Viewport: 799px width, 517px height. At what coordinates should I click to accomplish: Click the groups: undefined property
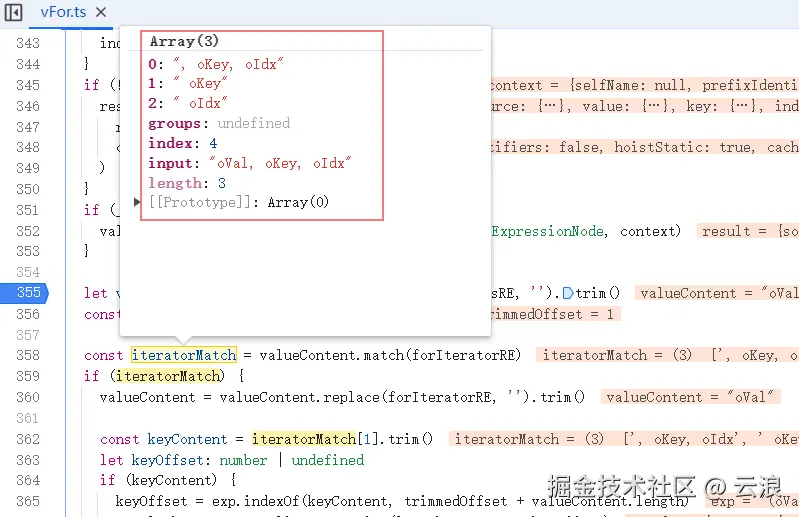(219, 123)
